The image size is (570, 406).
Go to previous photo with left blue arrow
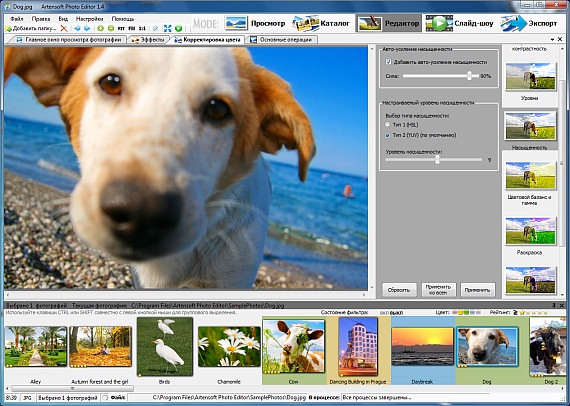77,28
